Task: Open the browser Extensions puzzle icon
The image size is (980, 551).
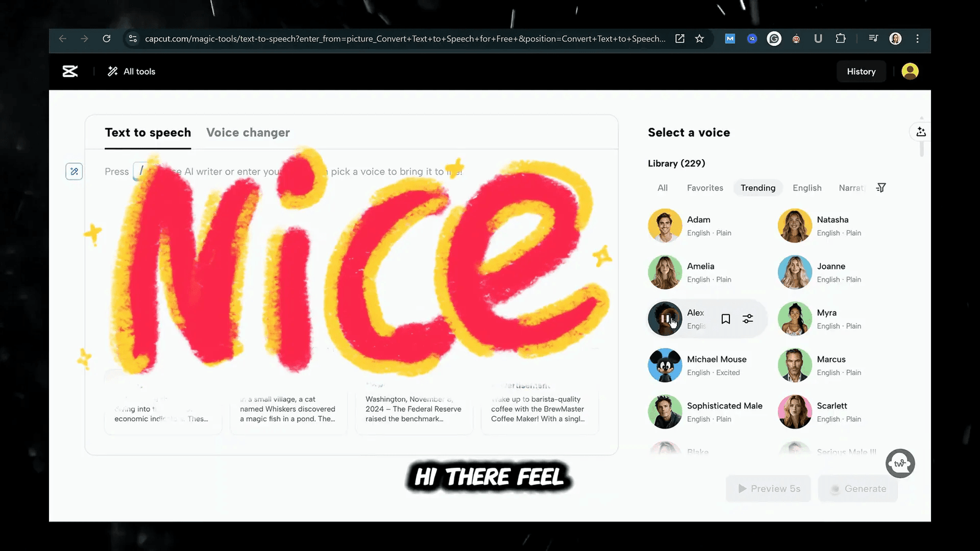Action: click(x=840, y=39)
